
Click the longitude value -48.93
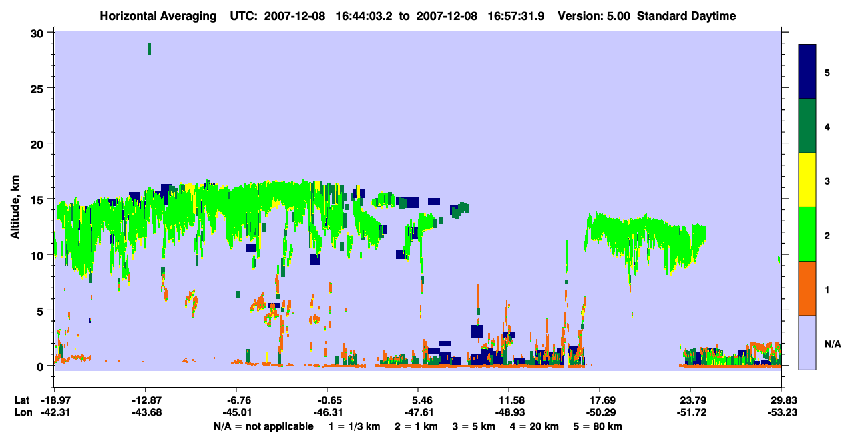(x=509, y=412)
